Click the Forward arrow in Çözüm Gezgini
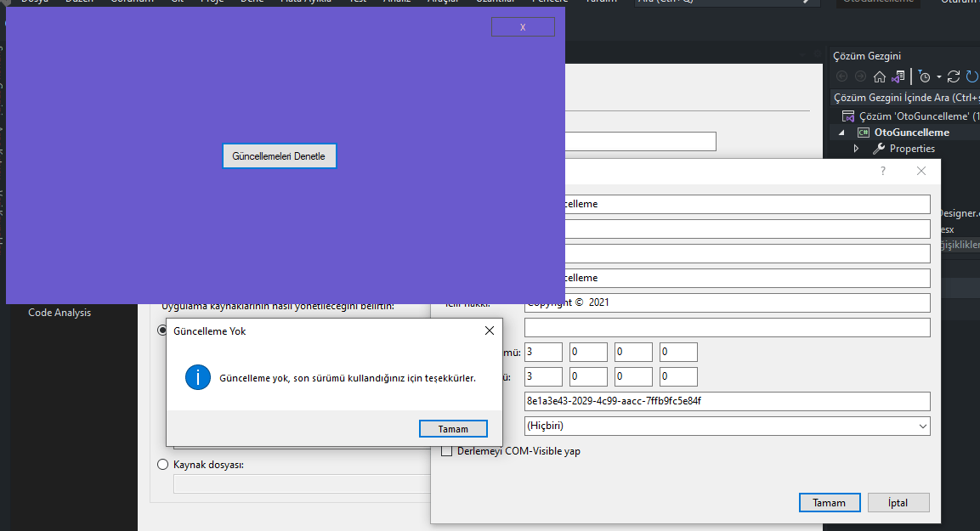980x531 pixels. (861, 76)
